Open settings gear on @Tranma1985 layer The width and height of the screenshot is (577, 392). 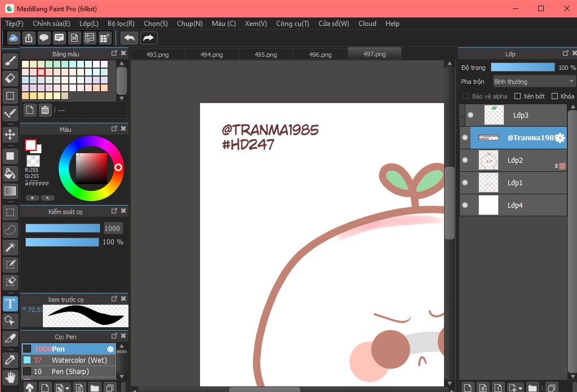(x=560, y=138)
